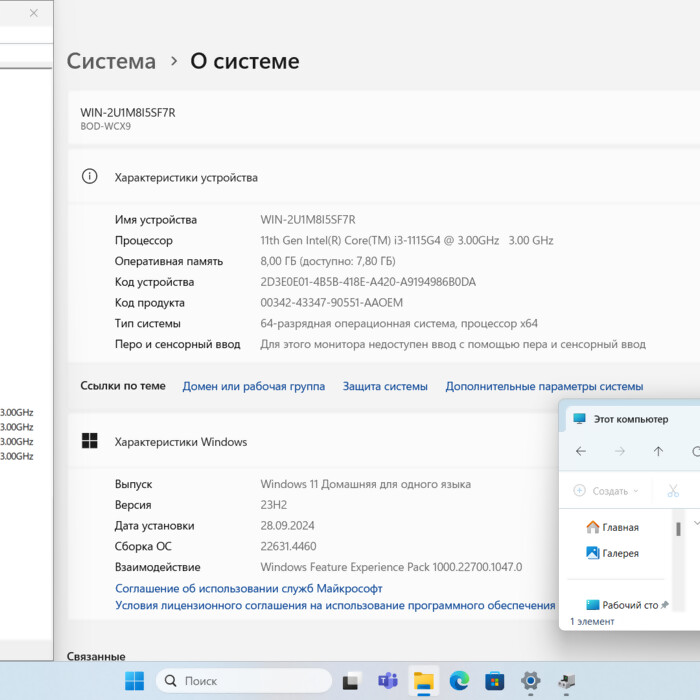Select the install date "28.09.2024"
700x700 pixels.
288,525
